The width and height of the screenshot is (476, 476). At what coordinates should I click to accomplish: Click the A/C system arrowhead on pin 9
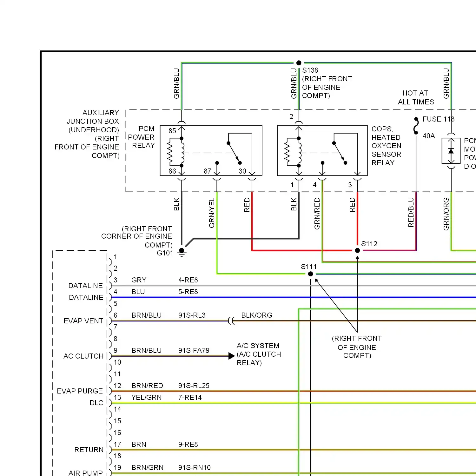[232, 356]
